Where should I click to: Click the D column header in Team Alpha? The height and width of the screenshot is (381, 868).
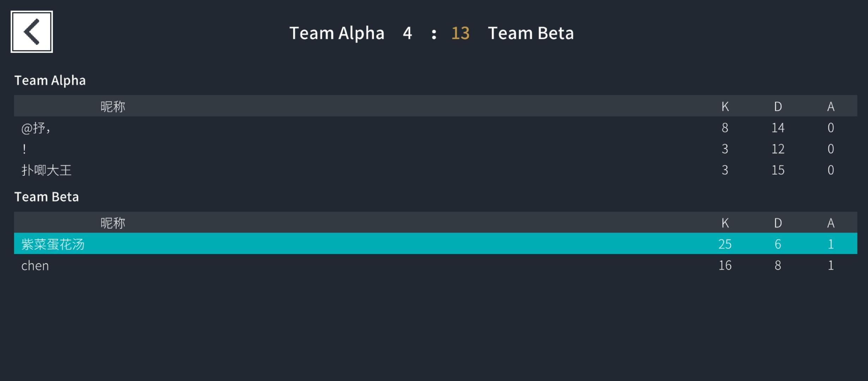coord(778,106)
